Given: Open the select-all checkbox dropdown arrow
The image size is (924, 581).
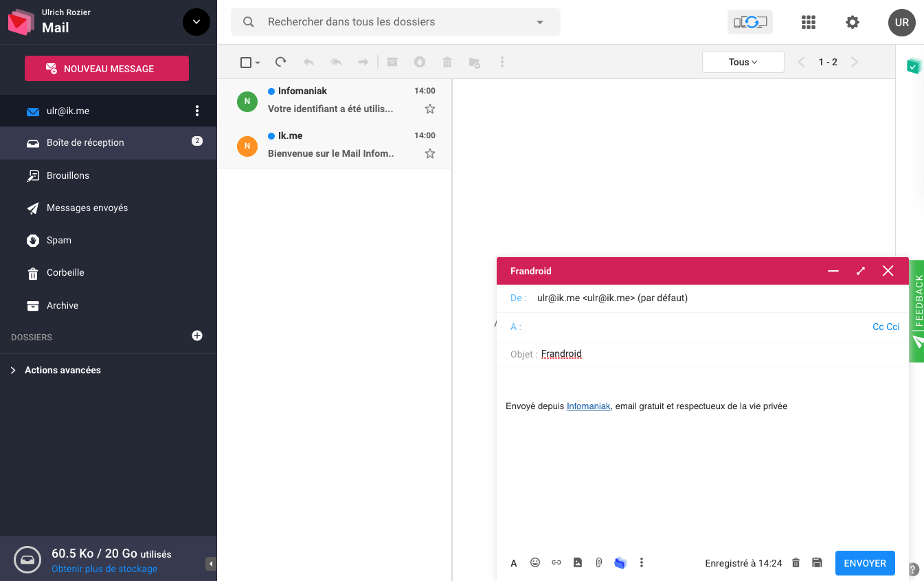Looking at the screenshot, I should point(258,63).
